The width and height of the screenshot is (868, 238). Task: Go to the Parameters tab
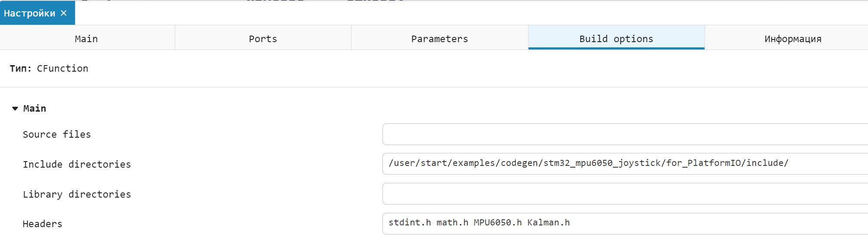pos(439,39)
